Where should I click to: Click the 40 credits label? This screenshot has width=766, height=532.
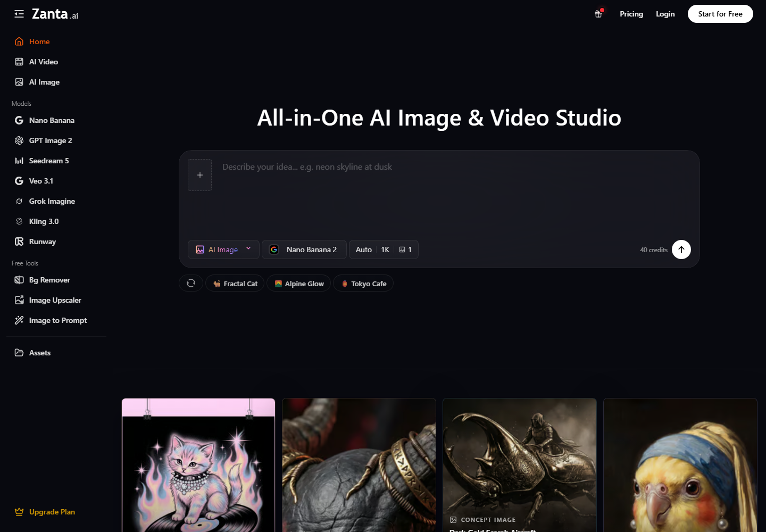point(654,250)
